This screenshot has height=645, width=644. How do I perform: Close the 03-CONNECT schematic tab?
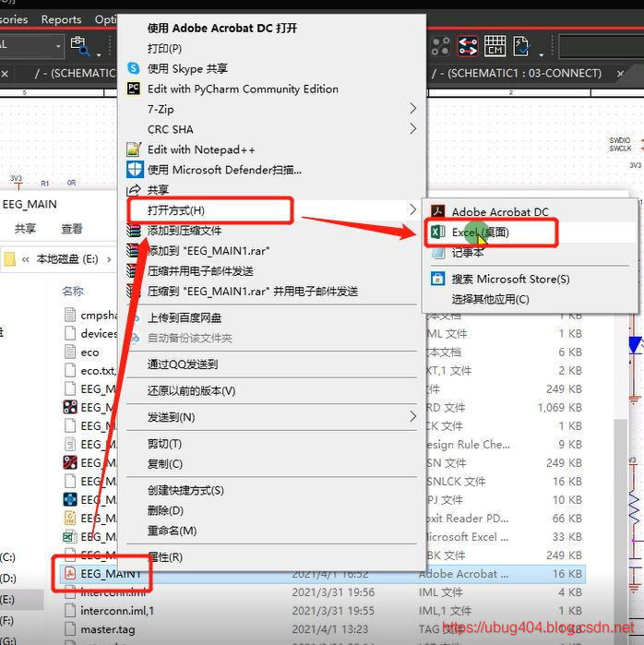pos(620,73)
